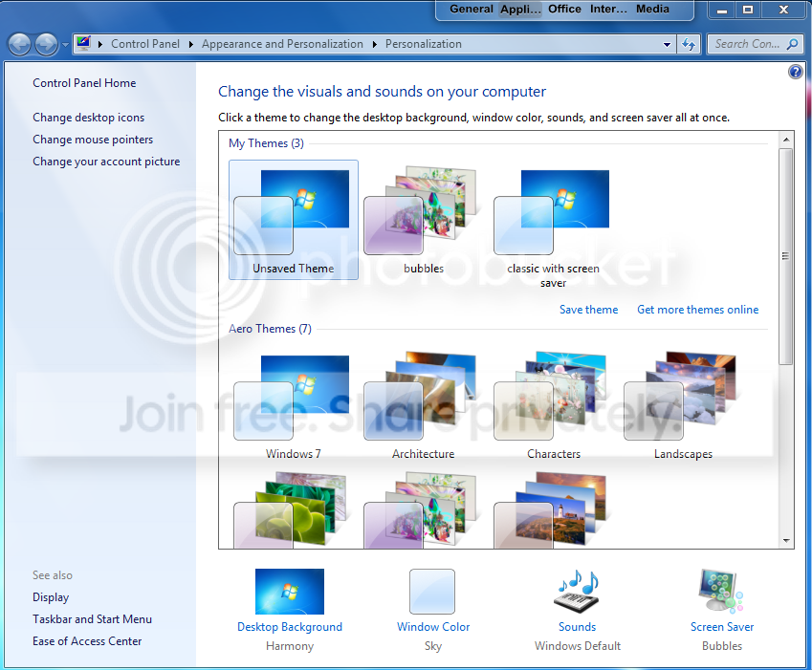
Task: Switch to the Office tab
Action: tap(564, 9)
